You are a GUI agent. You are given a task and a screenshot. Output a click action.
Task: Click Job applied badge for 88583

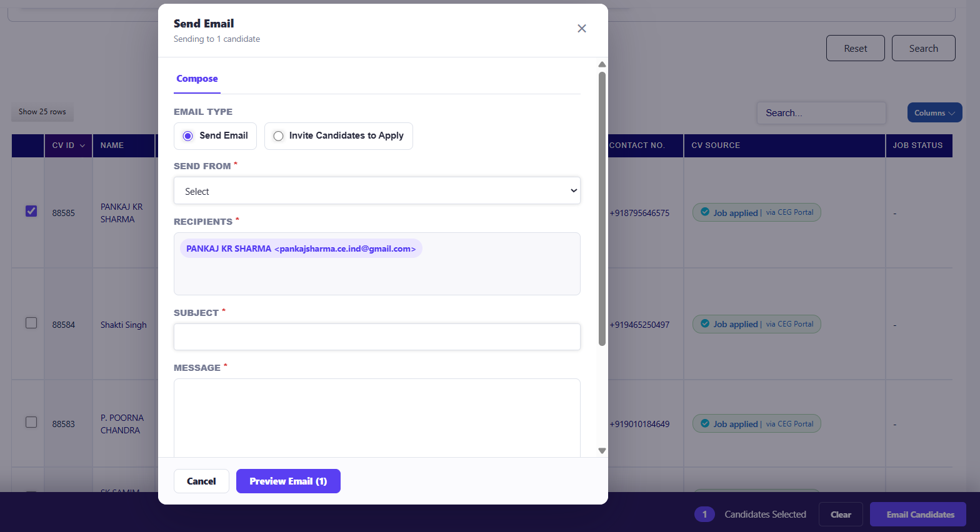point(756,423)
